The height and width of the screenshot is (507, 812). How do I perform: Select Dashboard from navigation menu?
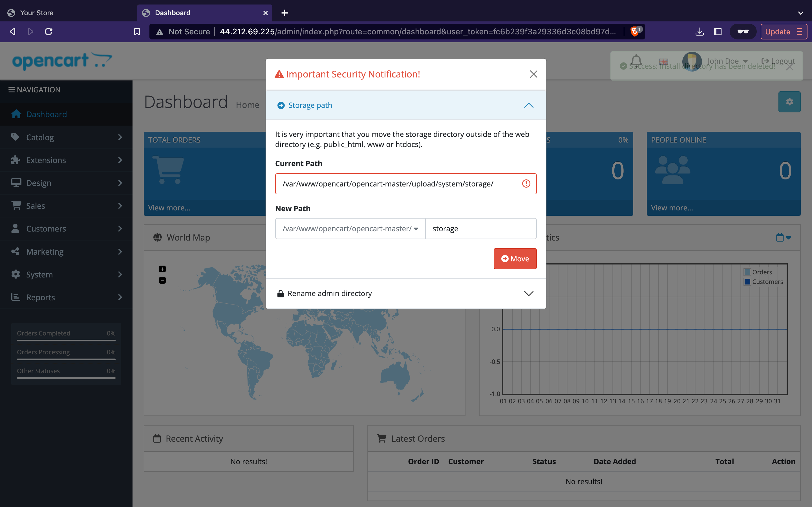(x=46, y=114)
